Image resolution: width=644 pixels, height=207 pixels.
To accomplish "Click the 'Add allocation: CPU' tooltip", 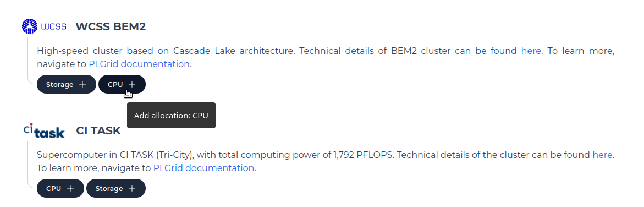I will pyautogui.click(x=171, y=115).
